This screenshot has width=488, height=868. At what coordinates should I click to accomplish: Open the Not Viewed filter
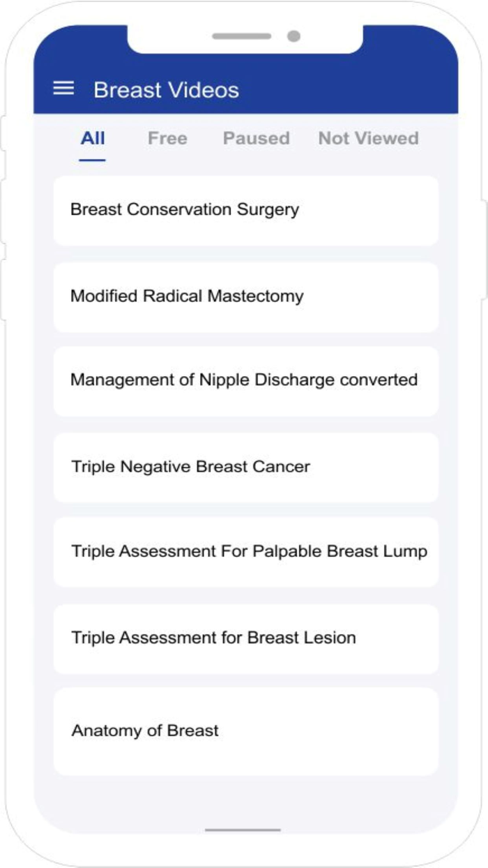click(x=368, y=138)
